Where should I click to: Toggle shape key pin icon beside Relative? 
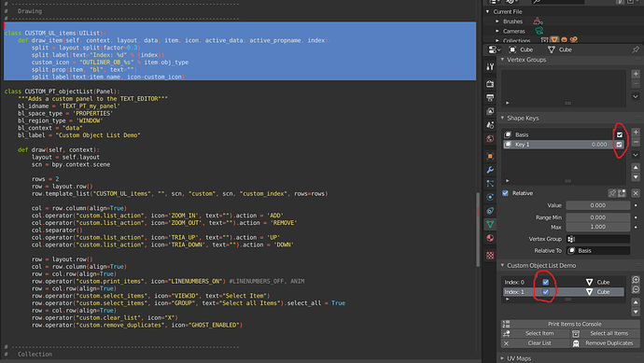coord(612,193)
